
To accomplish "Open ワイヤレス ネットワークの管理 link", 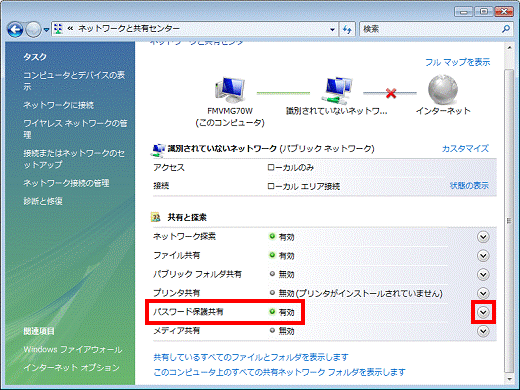I will click(75, 129).
